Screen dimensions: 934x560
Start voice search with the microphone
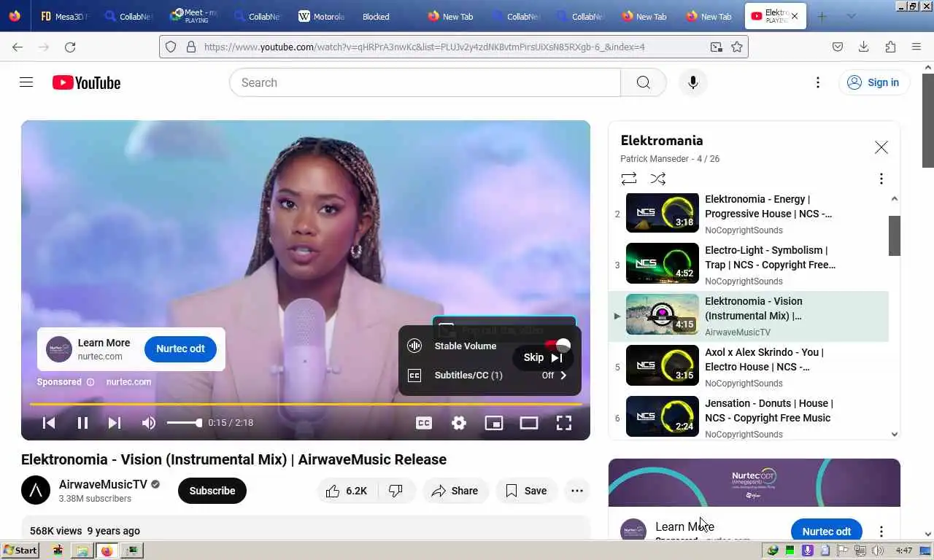click(692, 82)
